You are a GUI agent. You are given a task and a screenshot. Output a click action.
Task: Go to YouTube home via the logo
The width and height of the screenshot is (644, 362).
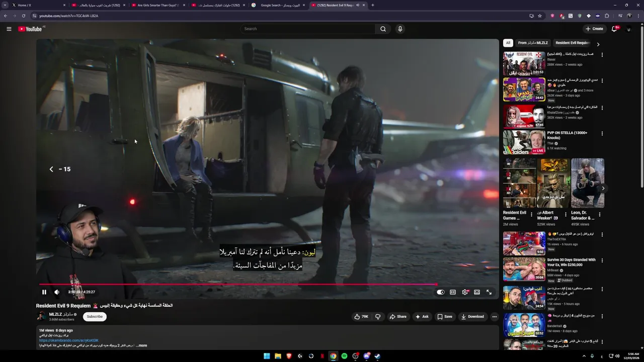(30, 29)
